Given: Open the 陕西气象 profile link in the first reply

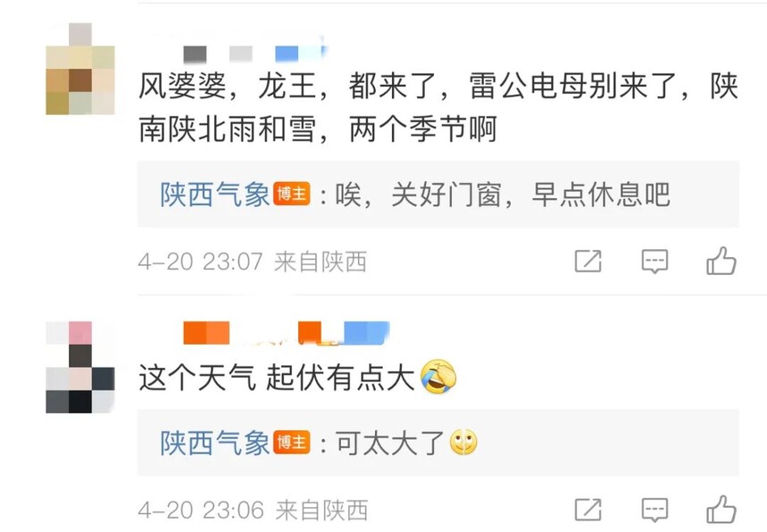Looking at the screenshot, I should [215, 195].
